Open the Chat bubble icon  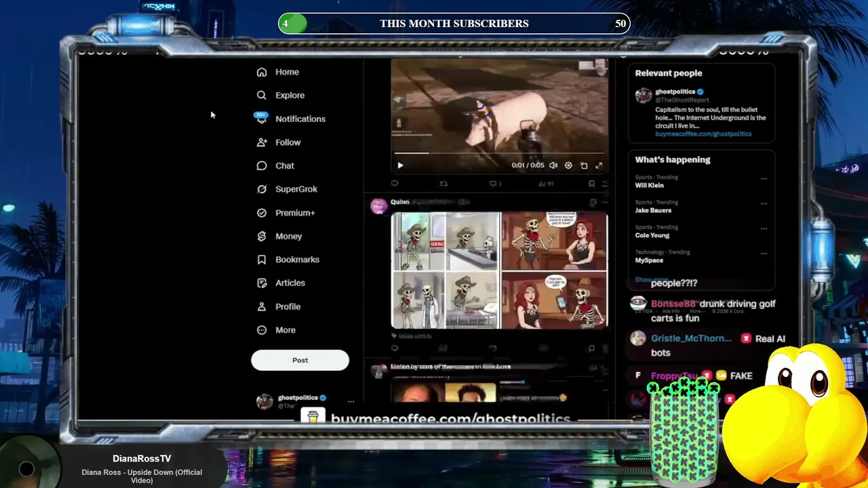262,166
